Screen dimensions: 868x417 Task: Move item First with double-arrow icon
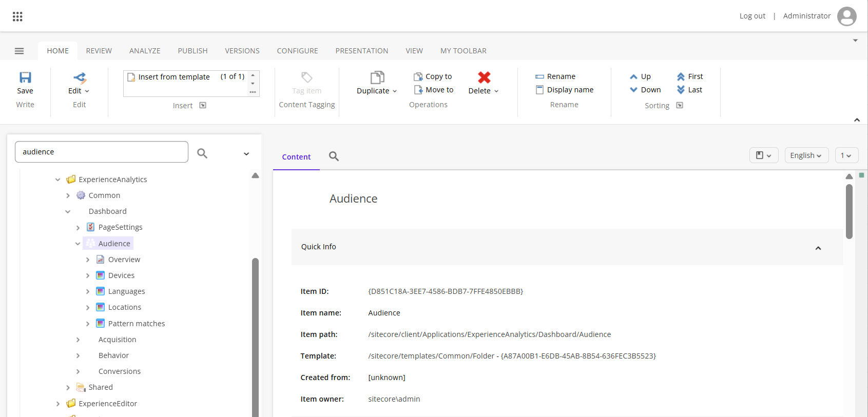pos(681,76)
